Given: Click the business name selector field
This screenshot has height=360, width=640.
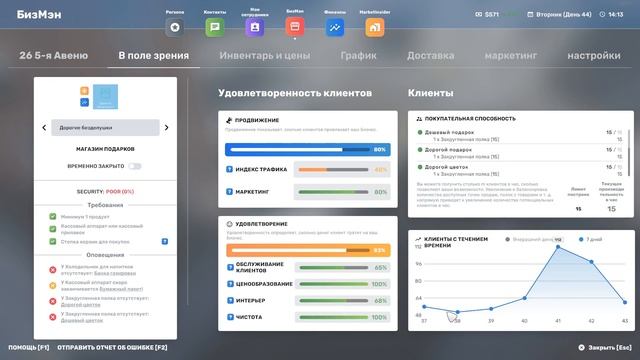Looking at the screenshot, I should (105, 128).
